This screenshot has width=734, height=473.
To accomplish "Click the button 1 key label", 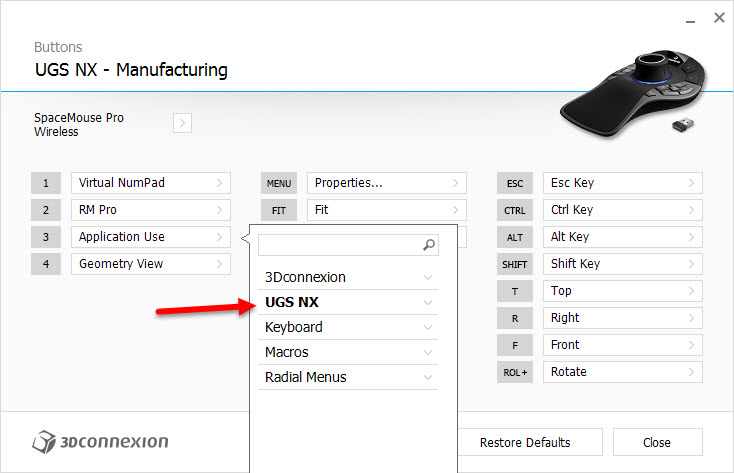I will coord(46,183).
